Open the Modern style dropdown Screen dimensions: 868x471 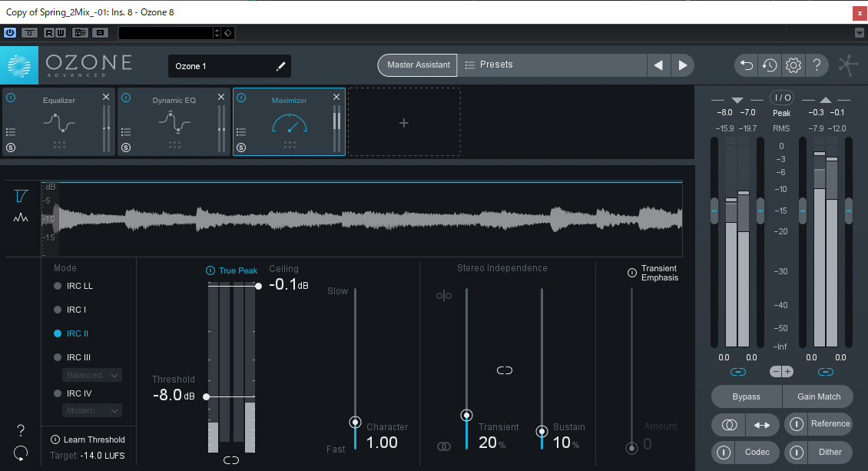pos(92,410)
